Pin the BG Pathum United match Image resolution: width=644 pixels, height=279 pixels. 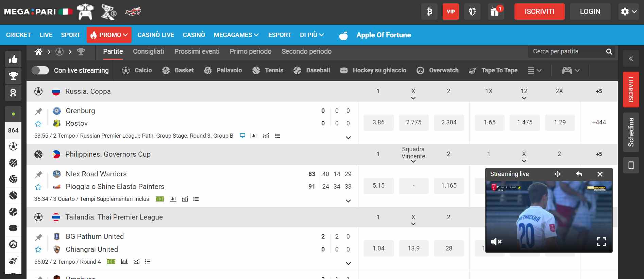tap(38, 237)
